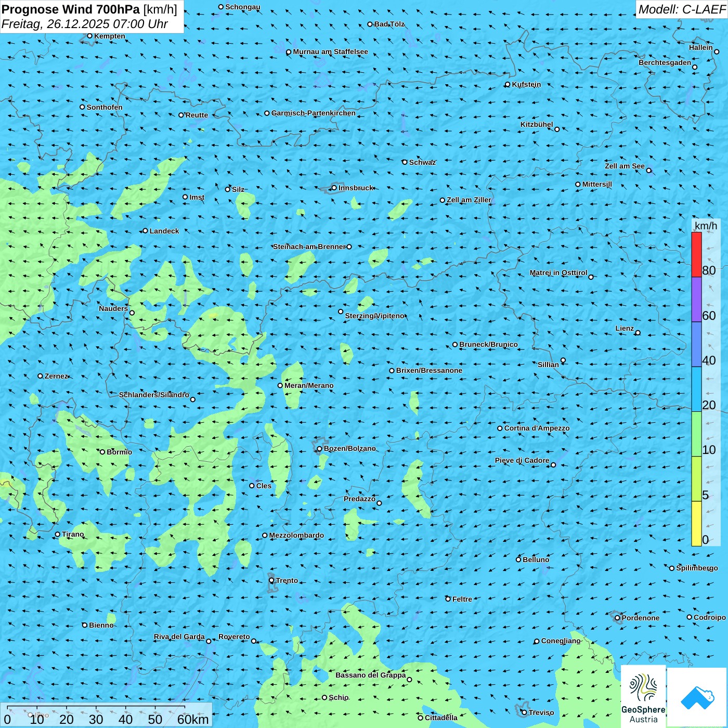Click the Bassano del Grappa label
This screenshot has width=728, height=728.
[370, 675]
